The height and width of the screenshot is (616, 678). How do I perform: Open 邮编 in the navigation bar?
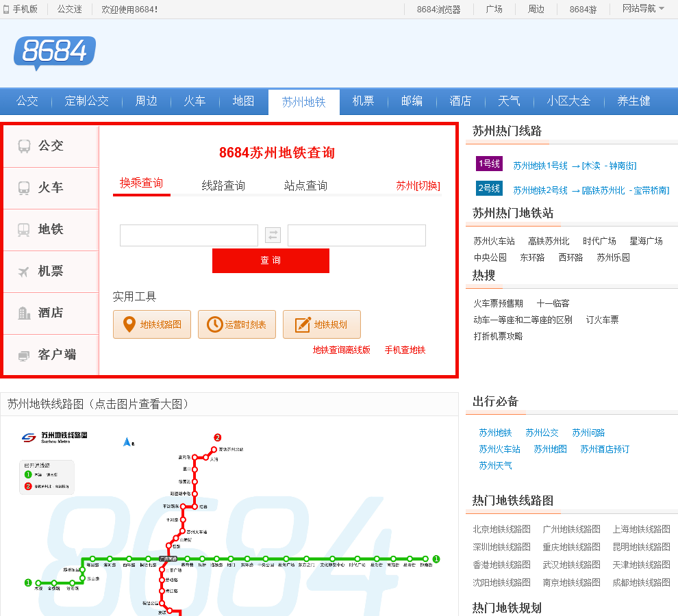pyautogui.click(x=412, y=101)
